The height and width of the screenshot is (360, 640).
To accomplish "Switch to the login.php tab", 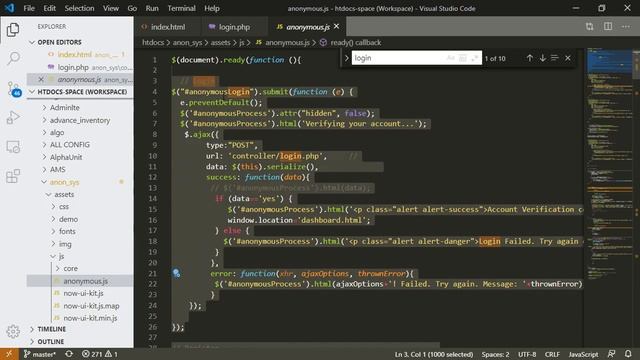I will [x=234, y=27].
